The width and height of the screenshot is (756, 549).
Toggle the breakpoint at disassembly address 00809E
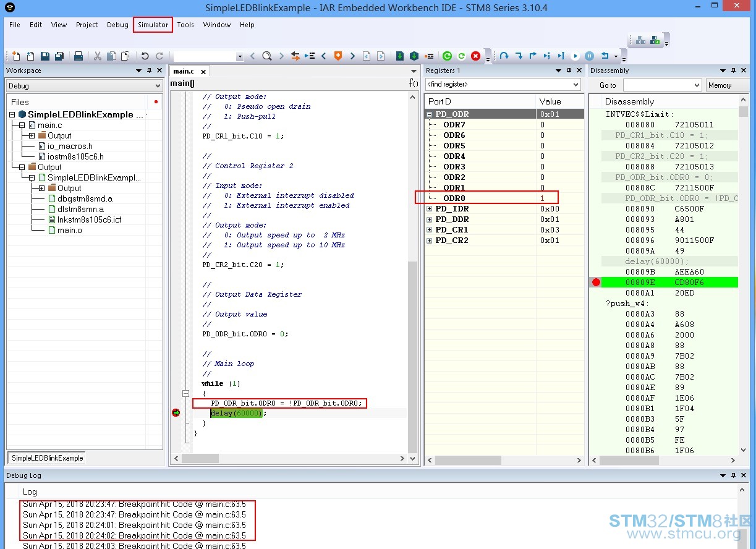[x=596, y=283]
